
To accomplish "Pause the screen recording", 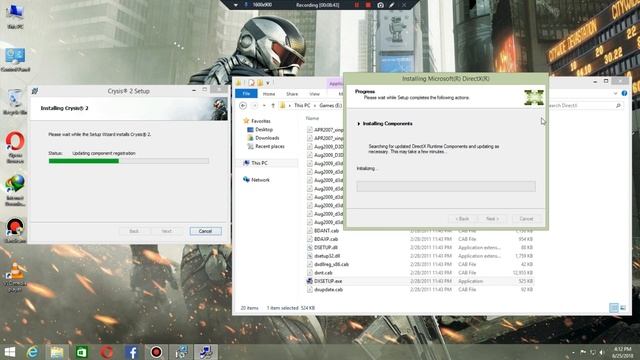I will point(357,5).
